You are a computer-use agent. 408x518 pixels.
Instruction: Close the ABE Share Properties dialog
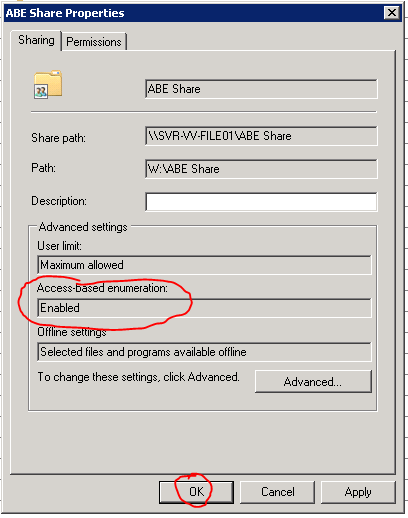[x=392, y=13]
